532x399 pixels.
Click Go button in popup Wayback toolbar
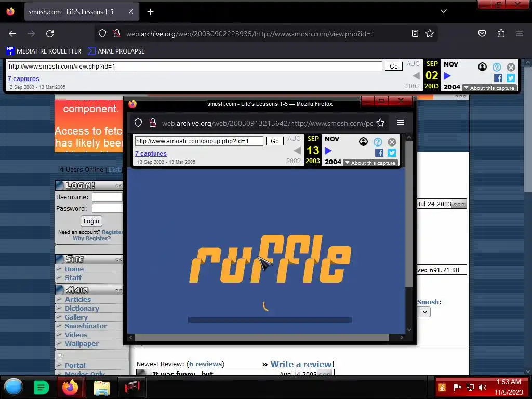(x=274, y=141)
